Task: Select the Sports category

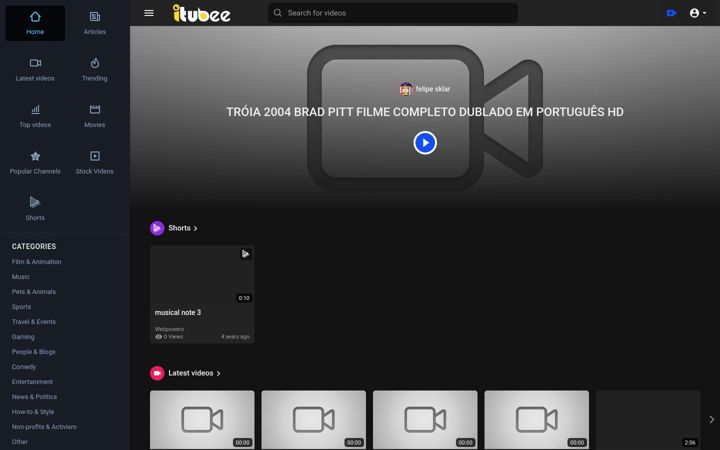Action: coord(21,307)
